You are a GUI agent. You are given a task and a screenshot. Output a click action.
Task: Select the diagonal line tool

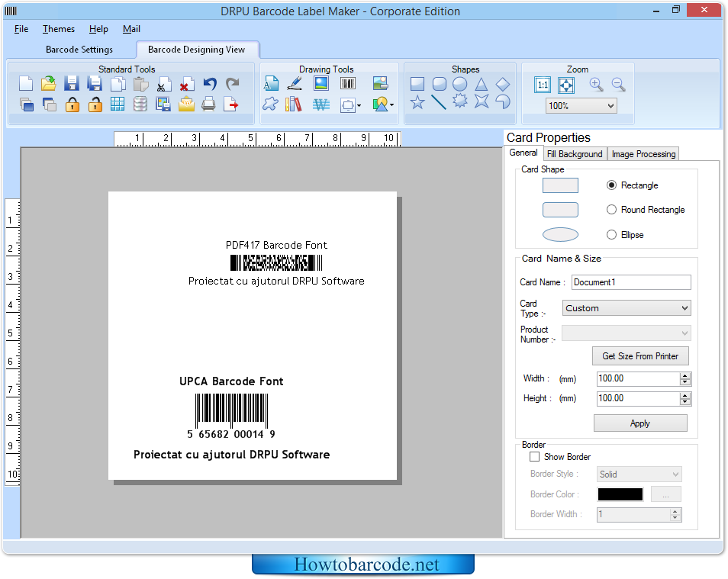(x=438, y=102)
